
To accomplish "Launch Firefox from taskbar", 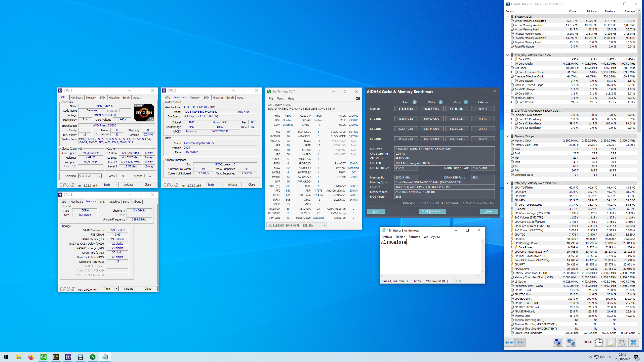I will (31, 357).
